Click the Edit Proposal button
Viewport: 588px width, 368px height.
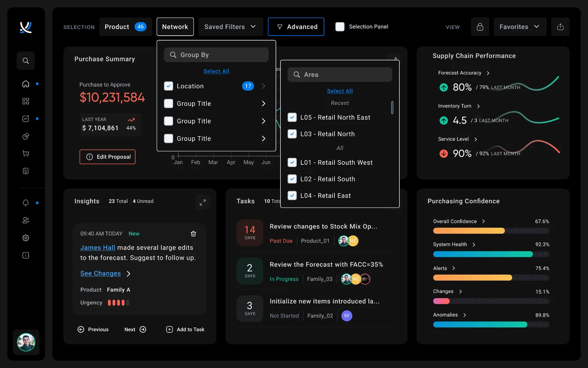(x=107, y=157)
